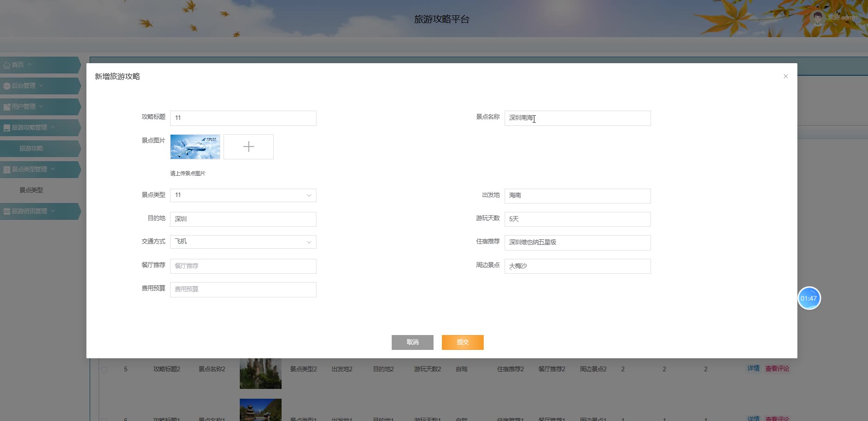Open 首页 in the sidebar
Image resolution: width=868 pixels, height=421 pixels.
[39, 65]
